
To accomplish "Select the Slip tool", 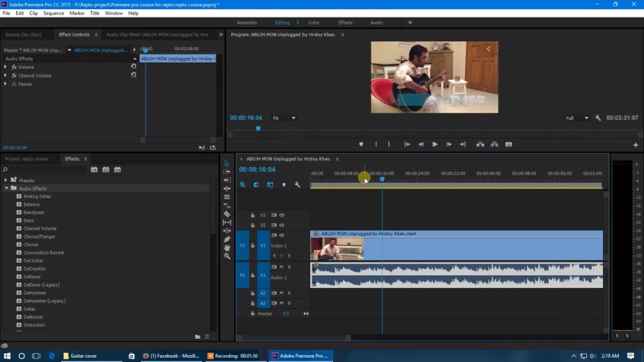I will pyautogui.click(x=227, y=222).
